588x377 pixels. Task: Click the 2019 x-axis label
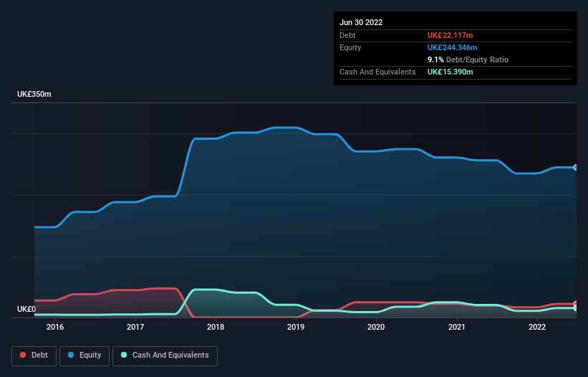point(296,327)
